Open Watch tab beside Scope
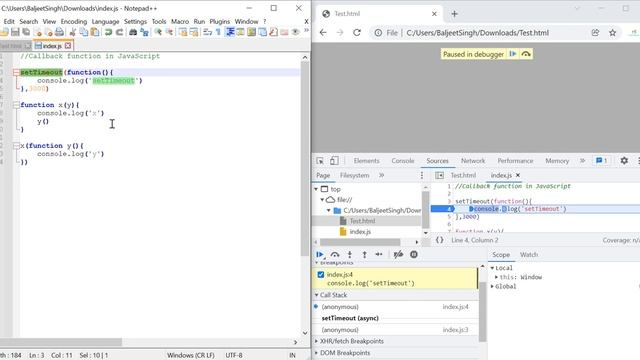640x360 pixels. click(x=529, y=254)
